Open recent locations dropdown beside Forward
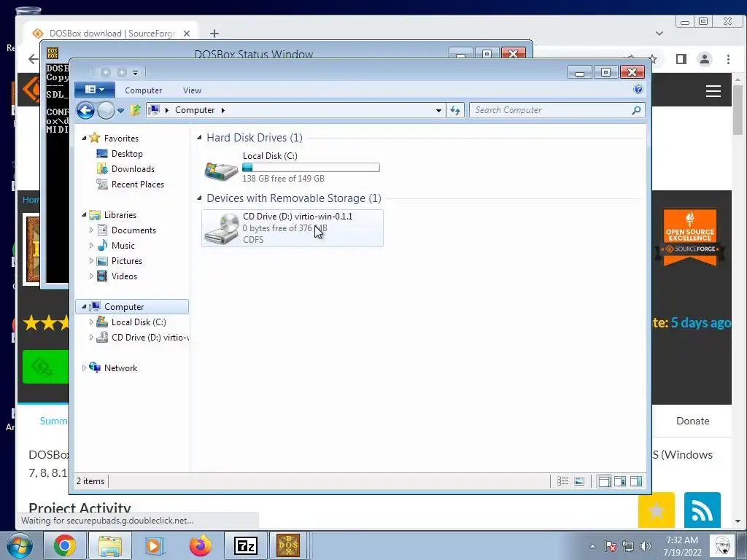Screen dimensions: 747x560 (121, 111)
